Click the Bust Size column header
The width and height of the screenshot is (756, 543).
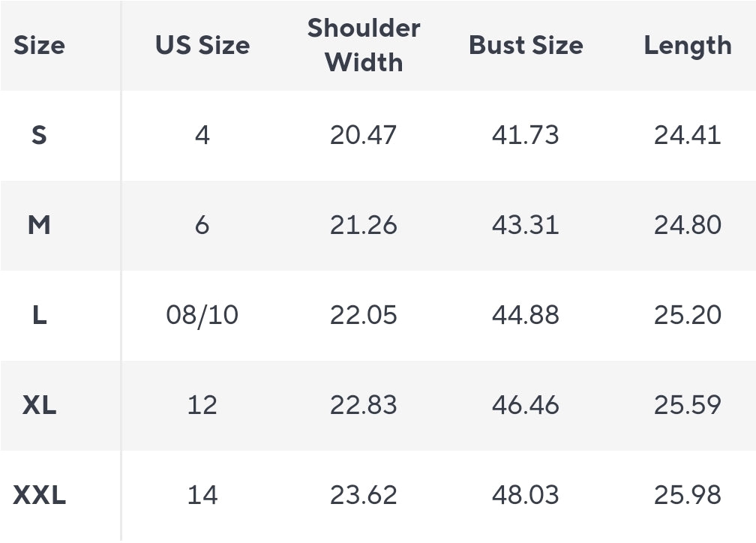(x=526, y=46)
